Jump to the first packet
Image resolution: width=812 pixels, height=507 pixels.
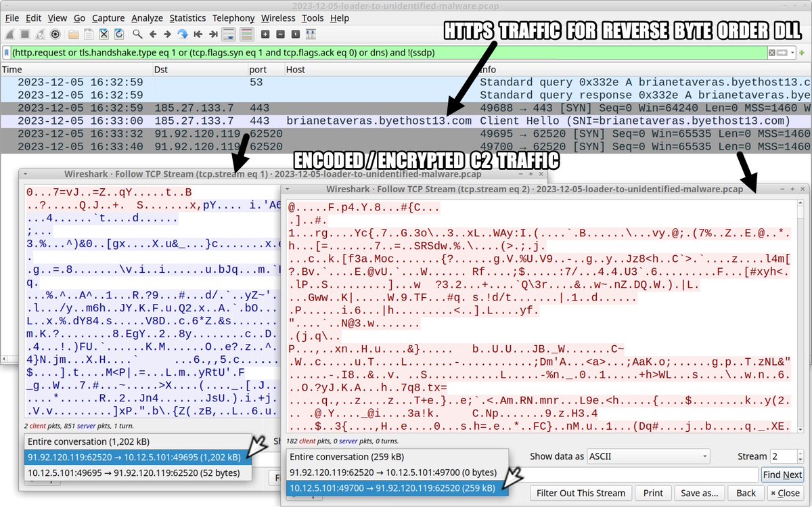point(198,34)
